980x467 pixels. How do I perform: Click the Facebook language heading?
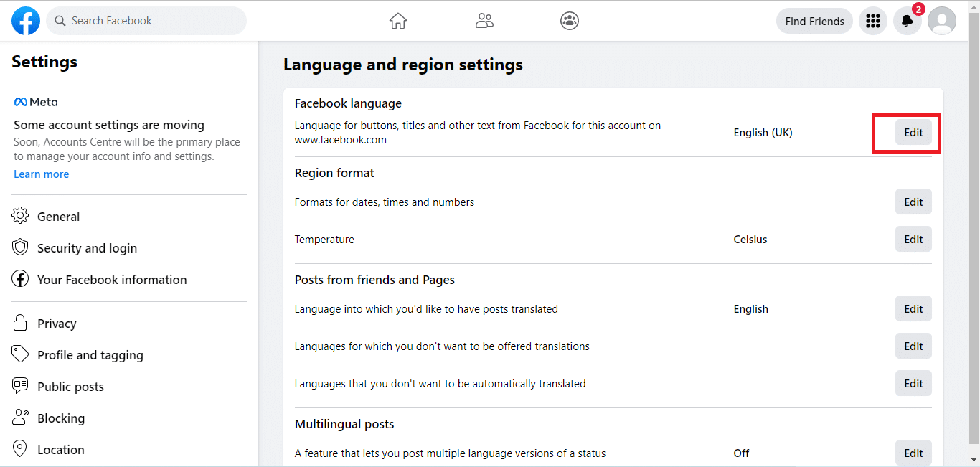[348, 103]
